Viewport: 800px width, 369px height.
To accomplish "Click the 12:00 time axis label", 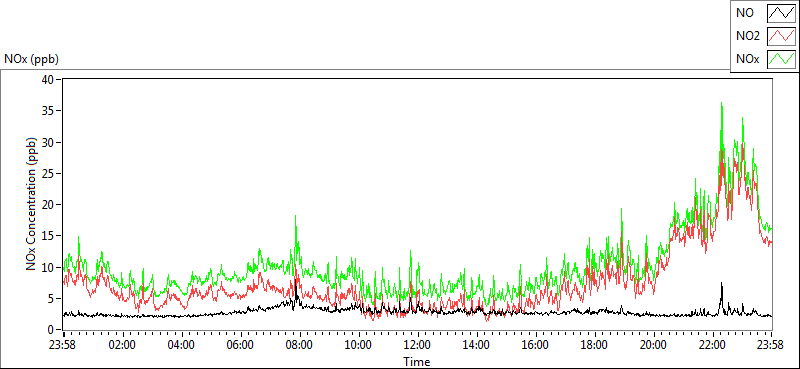I will 417,345.
